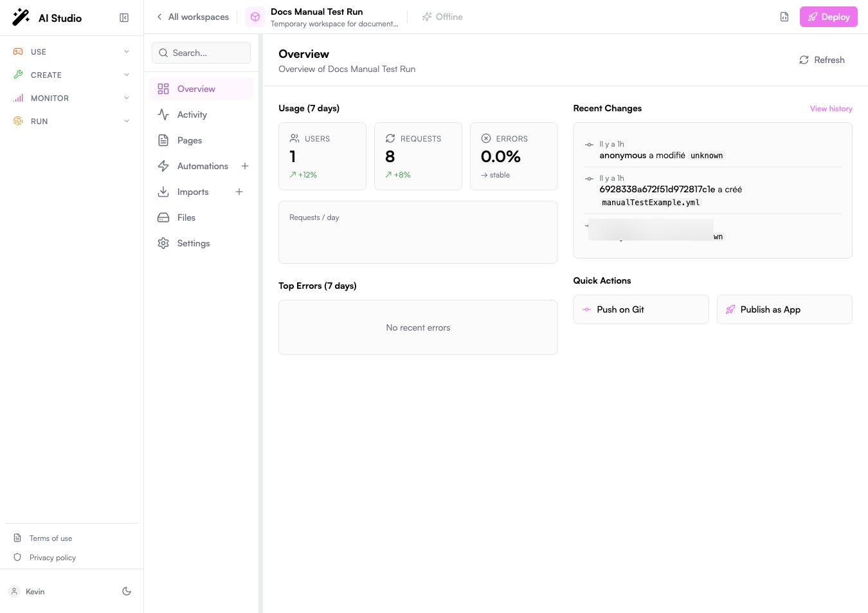Click the ERRORS stat card
This screenshot has width=868, height=613.
[x=514, y=156]
